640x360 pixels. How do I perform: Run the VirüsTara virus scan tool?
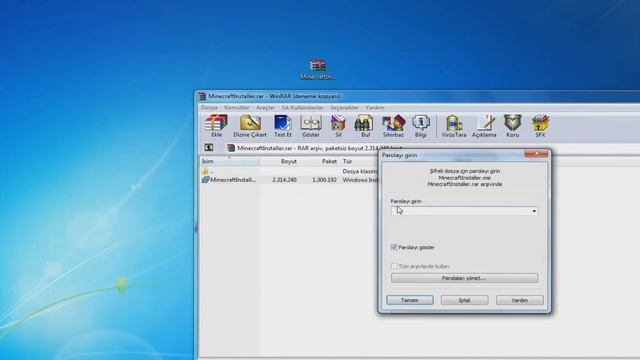click(x=454, y=126)
